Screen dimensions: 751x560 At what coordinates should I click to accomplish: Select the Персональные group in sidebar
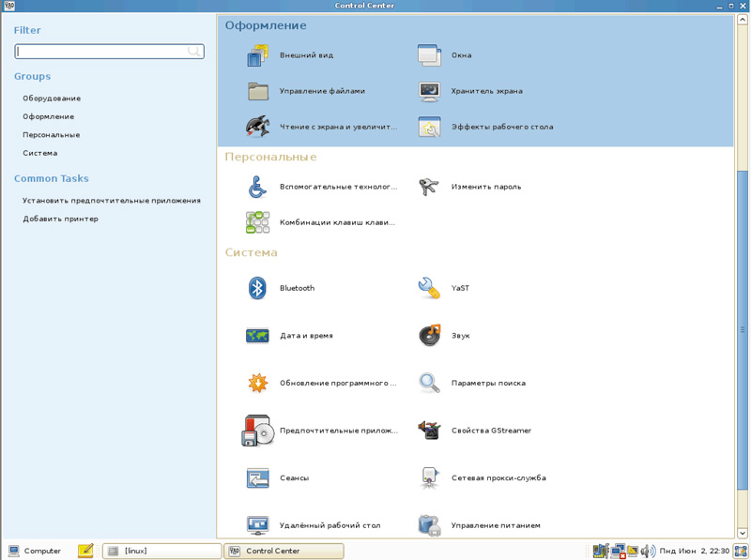(x=52, y=135)
